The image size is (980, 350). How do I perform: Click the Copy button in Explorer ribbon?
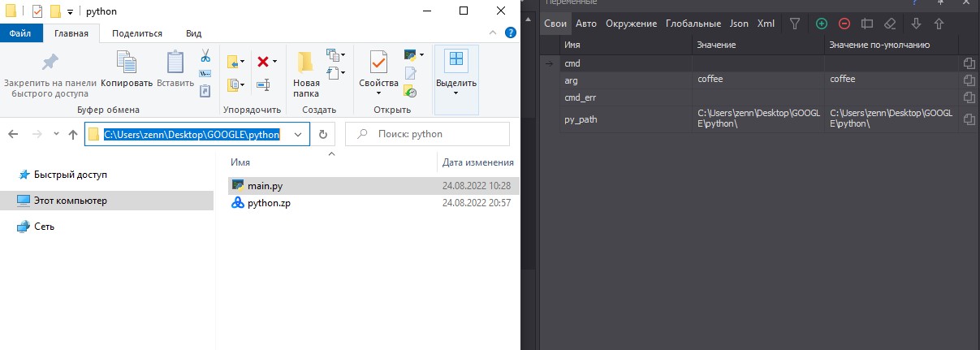click(x=127, y=69)
